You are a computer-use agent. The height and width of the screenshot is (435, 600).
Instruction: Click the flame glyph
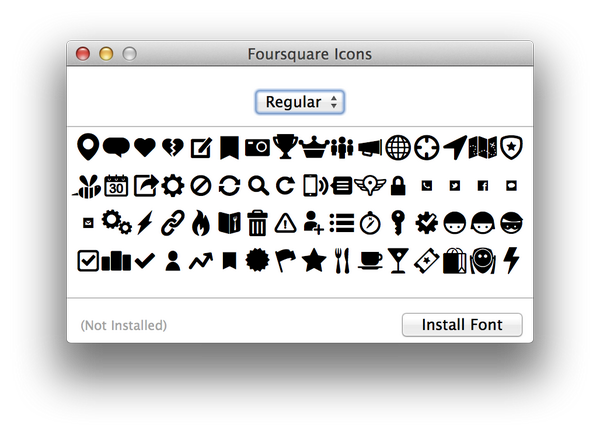[201, 223]
